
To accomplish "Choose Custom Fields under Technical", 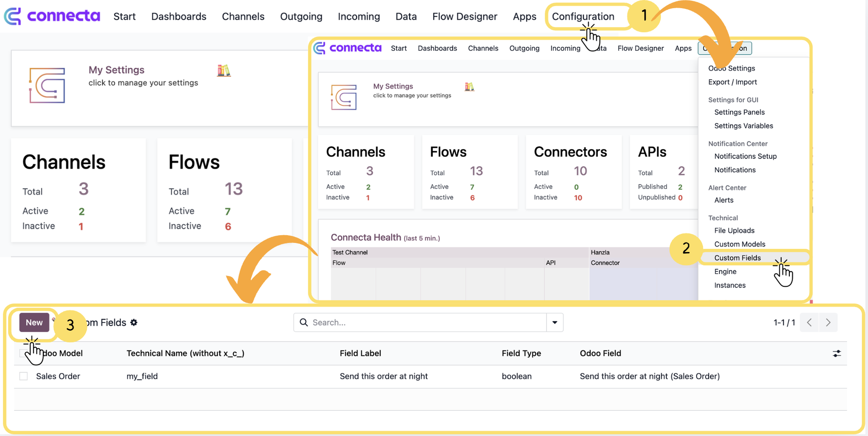I will click(737, 258).
